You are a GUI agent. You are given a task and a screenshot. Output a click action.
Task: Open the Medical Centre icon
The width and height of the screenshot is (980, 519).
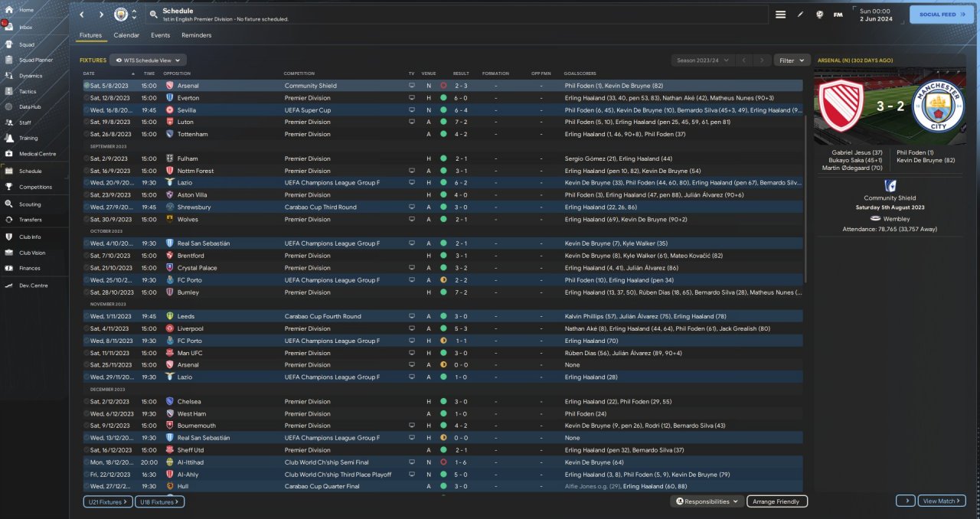click(9, 154)
